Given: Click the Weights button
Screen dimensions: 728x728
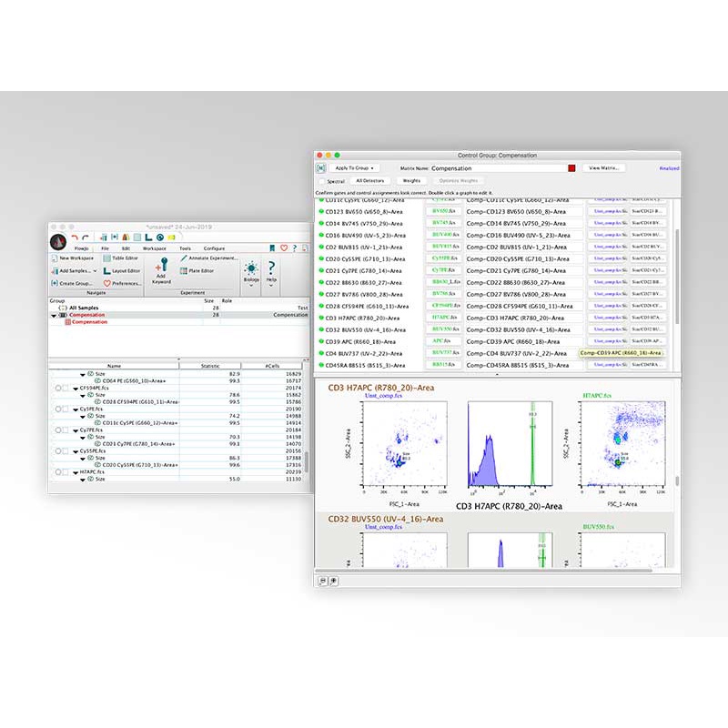Looking at the screenshot, I should 411,180.
